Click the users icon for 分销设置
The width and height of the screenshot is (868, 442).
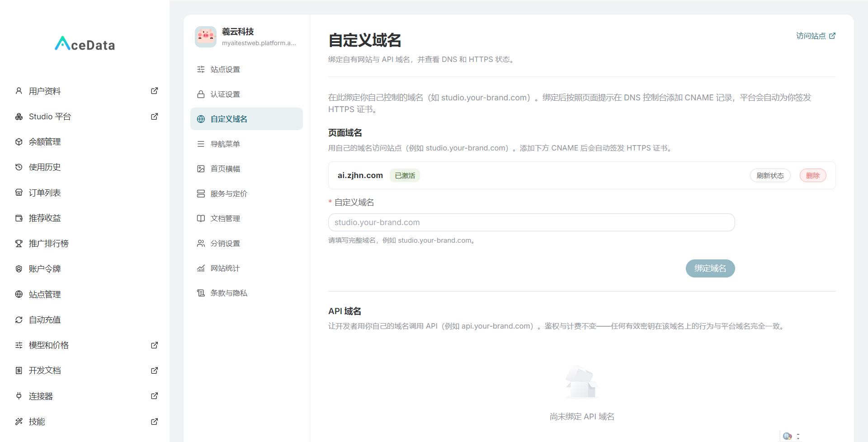click(x=201, y=243)
